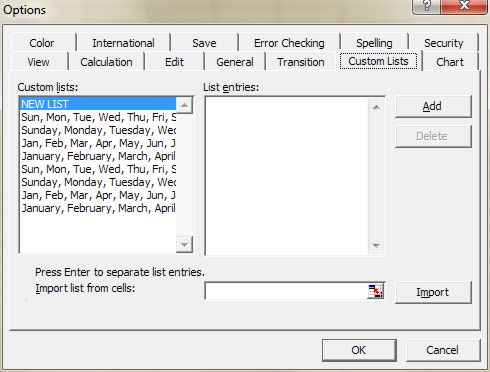Viewport: 490px width, 372px height.
Task: Open the Chart tab
Action: [450, 62]
